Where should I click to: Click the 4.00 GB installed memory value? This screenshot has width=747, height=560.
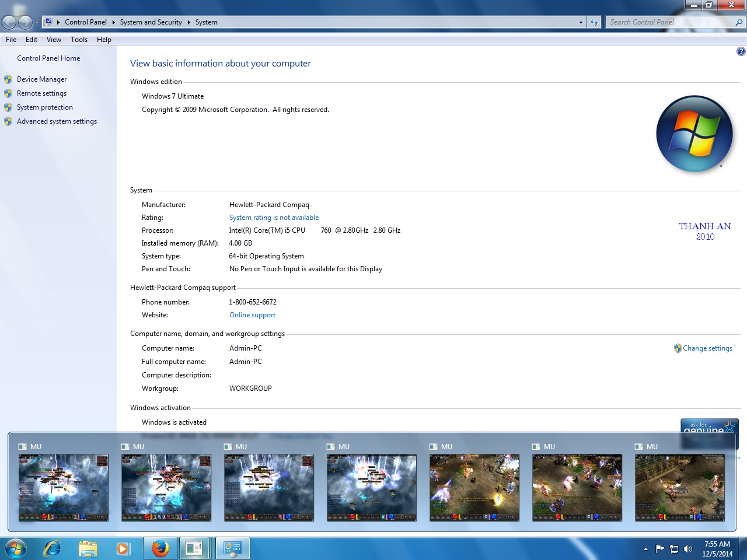coord(240,243)
